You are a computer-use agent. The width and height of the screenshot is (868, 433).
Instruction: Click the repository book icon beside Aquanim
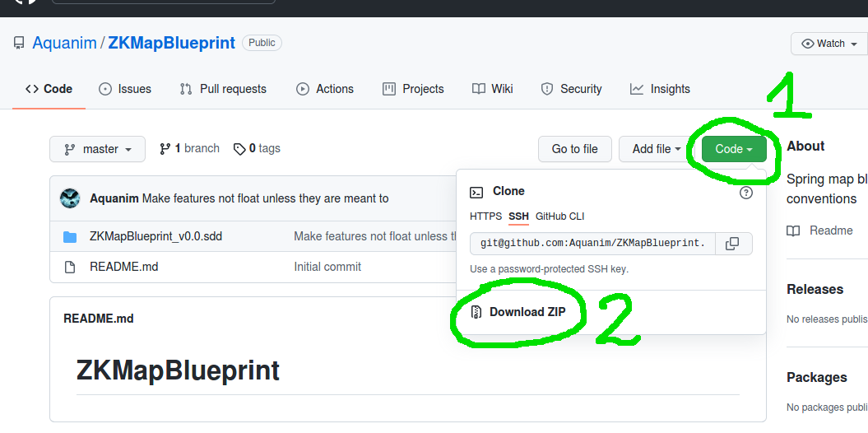coord(20,43)
